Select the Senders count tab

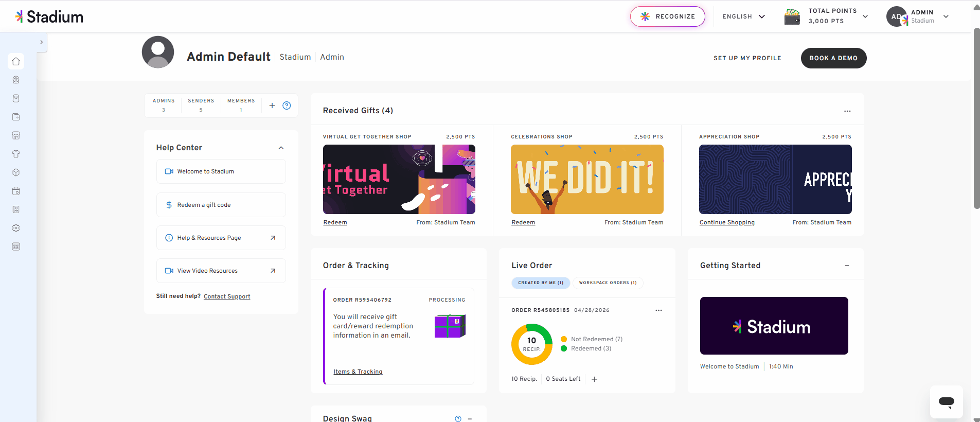click(x=201, y=105)
